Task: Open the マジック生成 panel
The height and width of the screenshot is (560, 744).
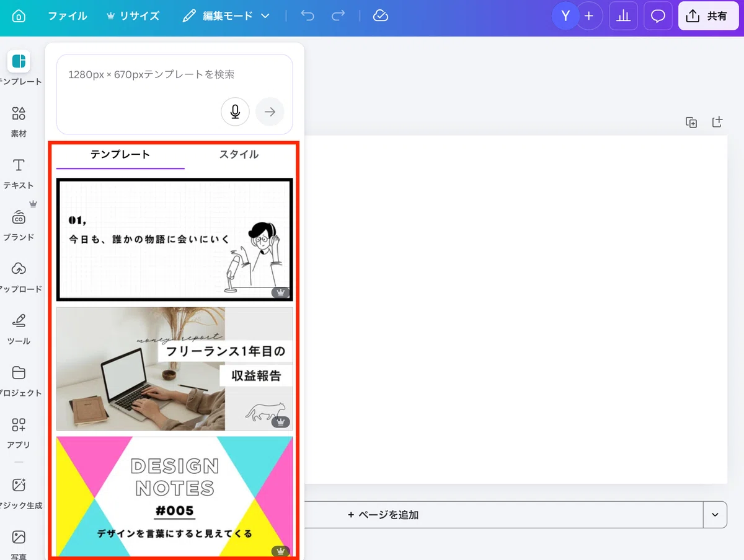Action: pyautogui.click(x=19, y=492)
